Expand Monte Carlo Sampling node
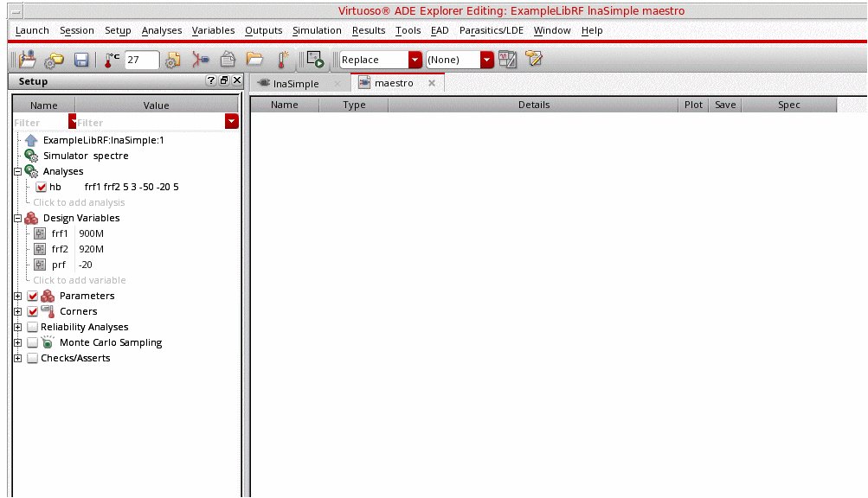Viewport: 868px width, 498px height. point(17,342)
